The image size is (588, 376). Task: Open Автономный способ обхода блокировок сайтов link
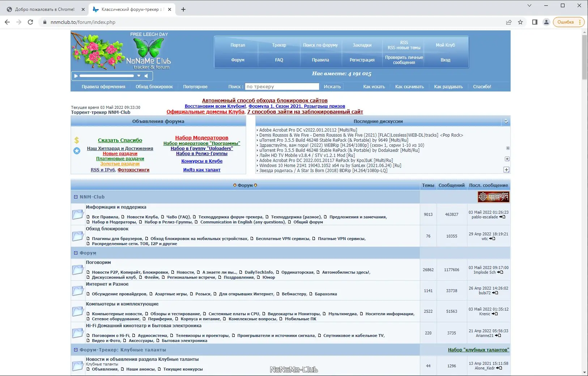[x=265, y=101]
